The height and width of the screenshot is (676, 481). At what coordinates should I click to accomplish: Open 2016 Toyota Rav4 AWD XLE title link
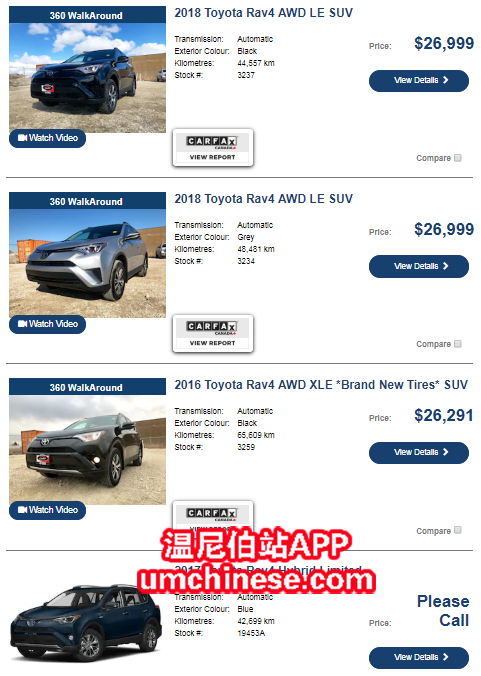tap(321, 385)
